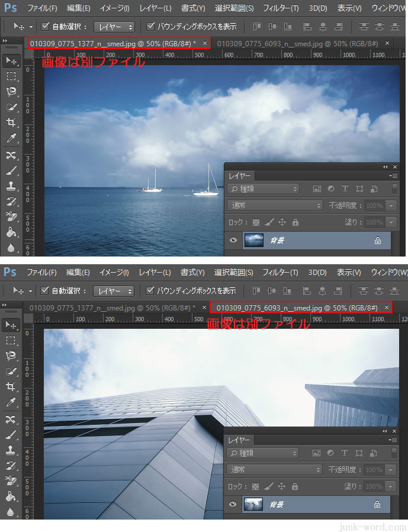
Task: Open the 種類 filter dropdown in yacht-image Layers panel
Action: point(263,189)
